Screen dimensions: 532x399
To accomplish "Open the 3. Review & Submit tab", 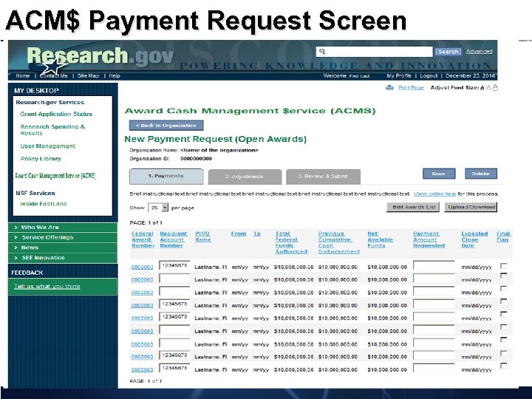I will coord(323,177).
